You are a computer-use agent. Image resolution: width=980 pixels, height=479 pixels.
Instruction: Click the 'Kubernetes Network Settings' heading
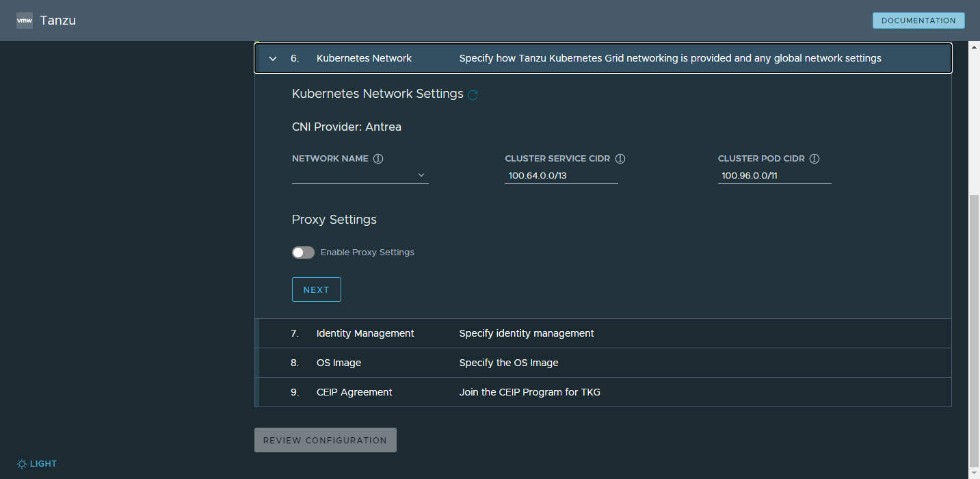(378, 94)
